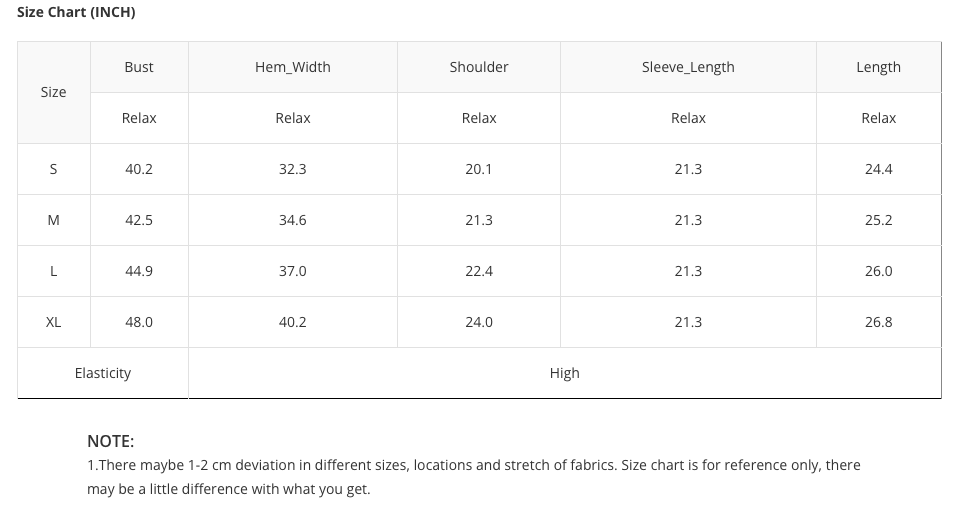Select length value 26.8 for XL
963x507 pixels.
click(878, 322)
